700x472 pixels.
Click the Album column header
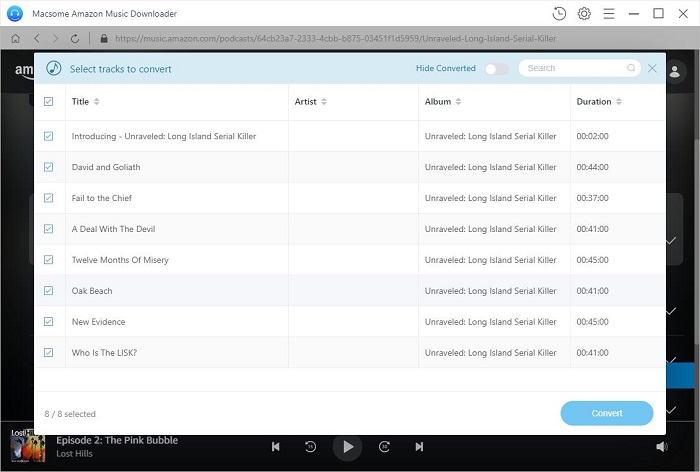pyautogui.click(x=438, y=101)
